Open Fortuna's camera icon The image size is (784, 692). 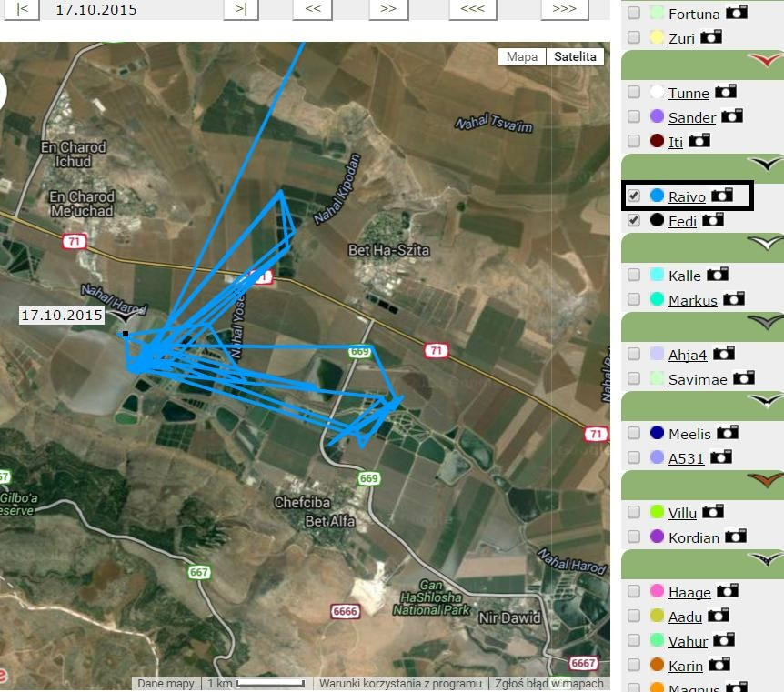(x=737, y=12)
